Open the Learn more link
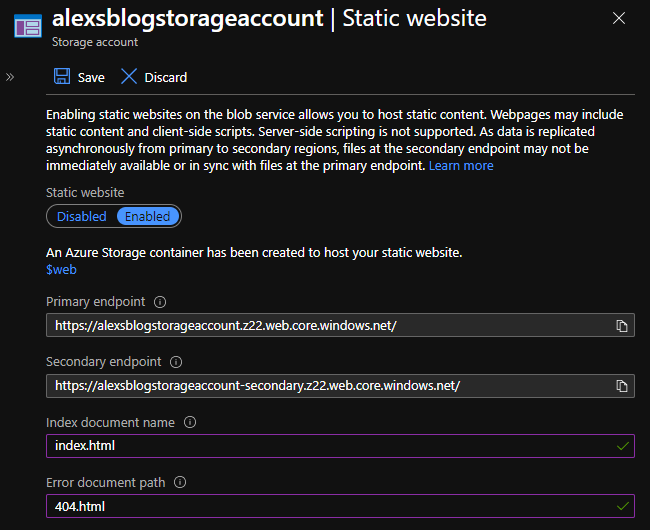Image resolution: width=650 pixels, height=530 pixels. coord(461,165)
